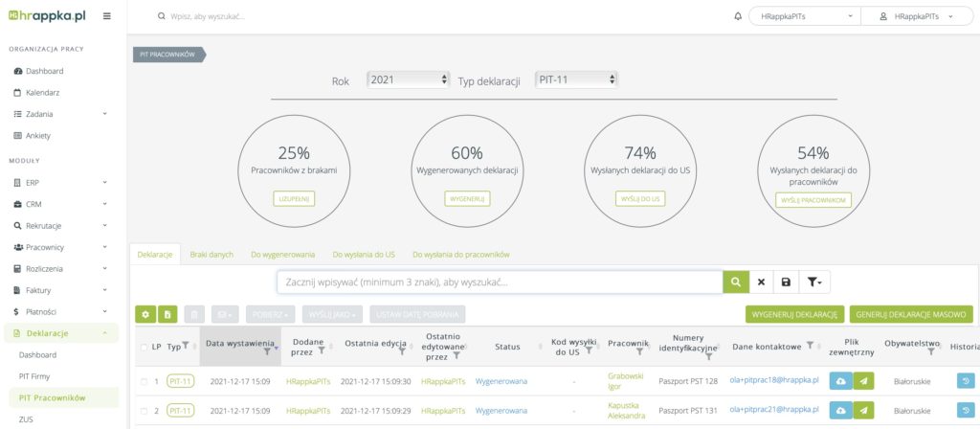
Task: Open the Do wysłania do US tab
Action: coord(364,255)
